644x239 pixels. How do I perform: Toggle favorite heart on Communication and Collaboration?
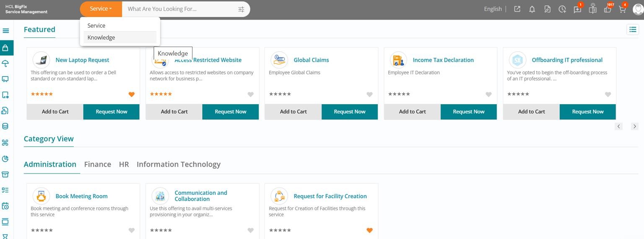(x=250, y=230)
